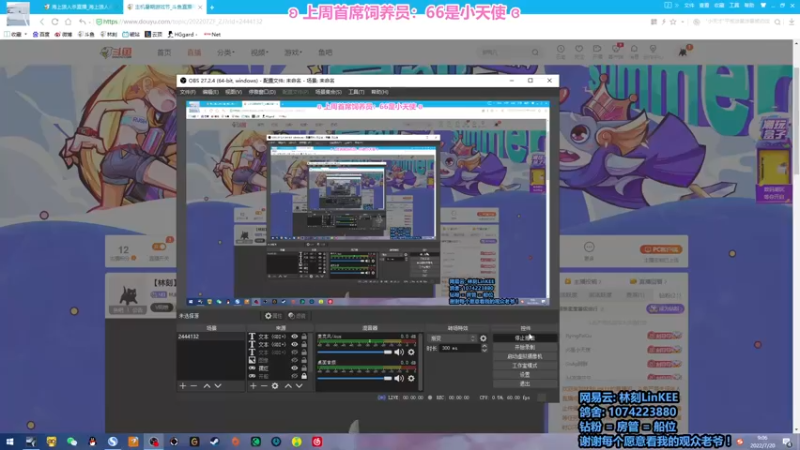Open OBS 文件(F) menu
The height and width of the screenshot is (450, 800).
[x=188, y=92]
